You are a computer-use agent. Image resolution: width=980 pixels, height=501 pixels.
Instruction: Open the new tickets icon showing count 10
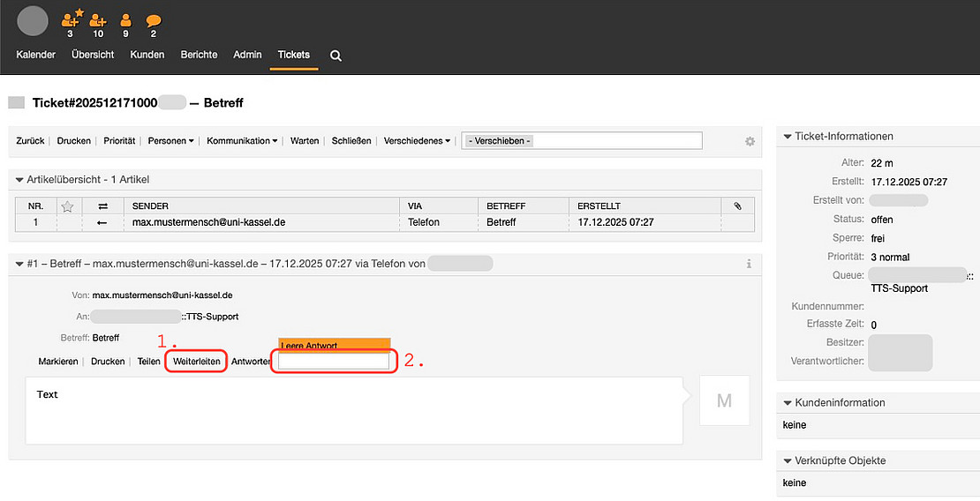tap(97, 19)
